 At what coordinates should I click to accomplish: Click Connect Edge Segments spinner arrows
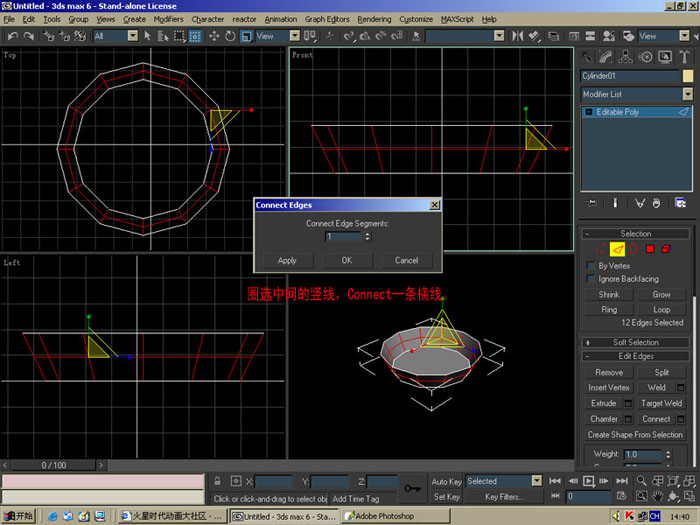(367, 237)
